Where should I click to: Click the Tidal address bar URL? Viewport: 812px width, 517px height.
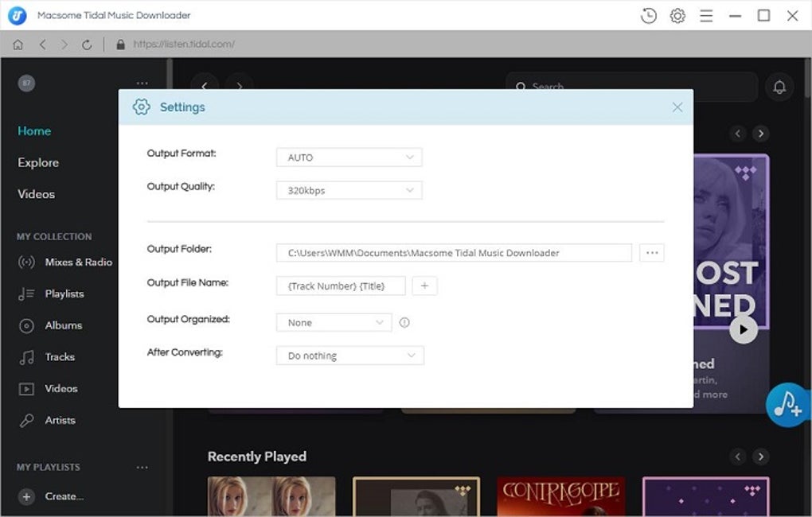(x=184, y=45)
